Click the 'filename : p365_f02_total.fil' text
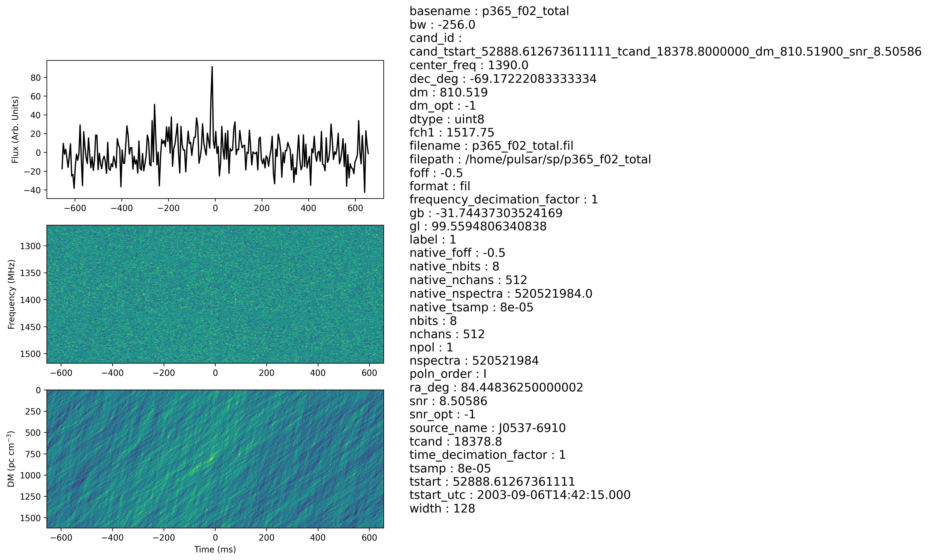 coord(491,146)
